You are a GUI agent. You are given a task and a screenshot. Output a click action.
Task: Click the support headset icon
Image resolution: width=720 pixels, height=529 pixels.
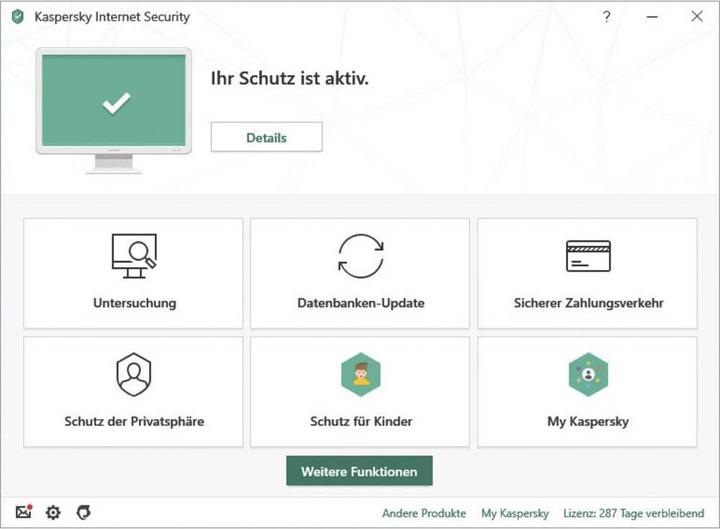coord(83,512)
